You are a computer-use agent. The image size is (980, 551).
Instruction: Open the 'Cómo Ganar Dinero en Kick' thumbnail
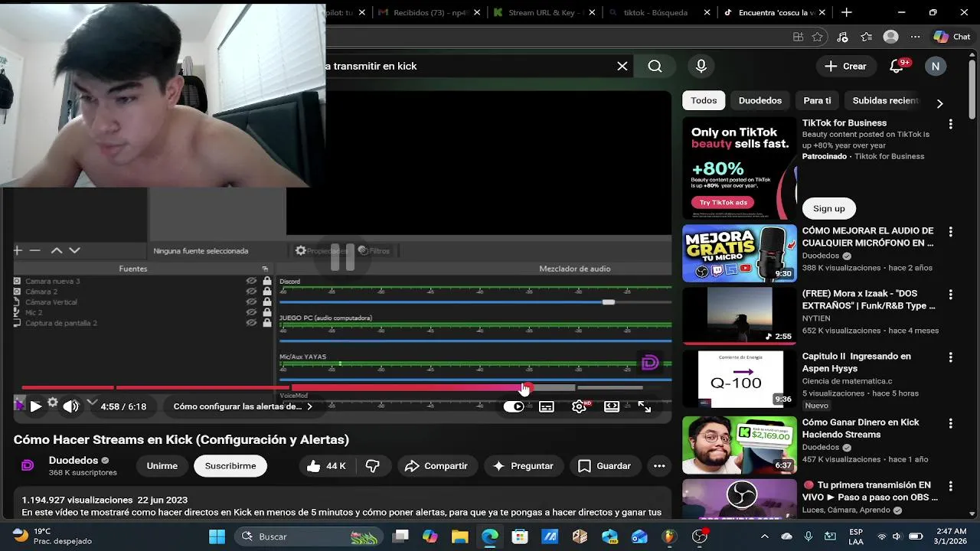pos(740,445)
